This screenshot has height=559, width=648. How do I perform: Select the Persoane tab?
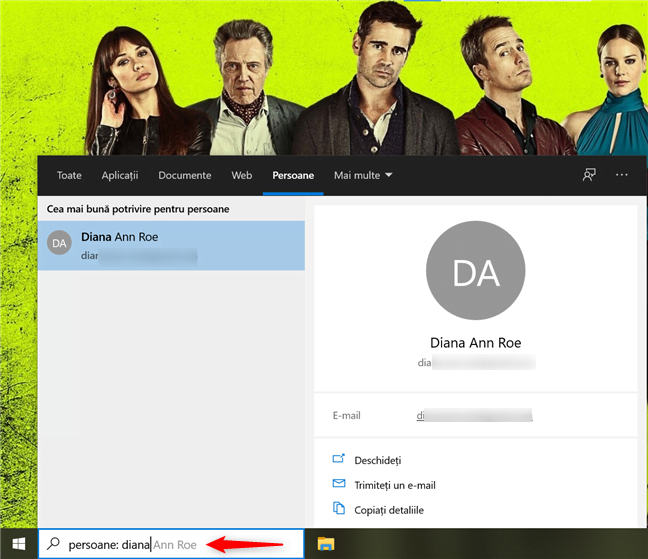(293, 175)
